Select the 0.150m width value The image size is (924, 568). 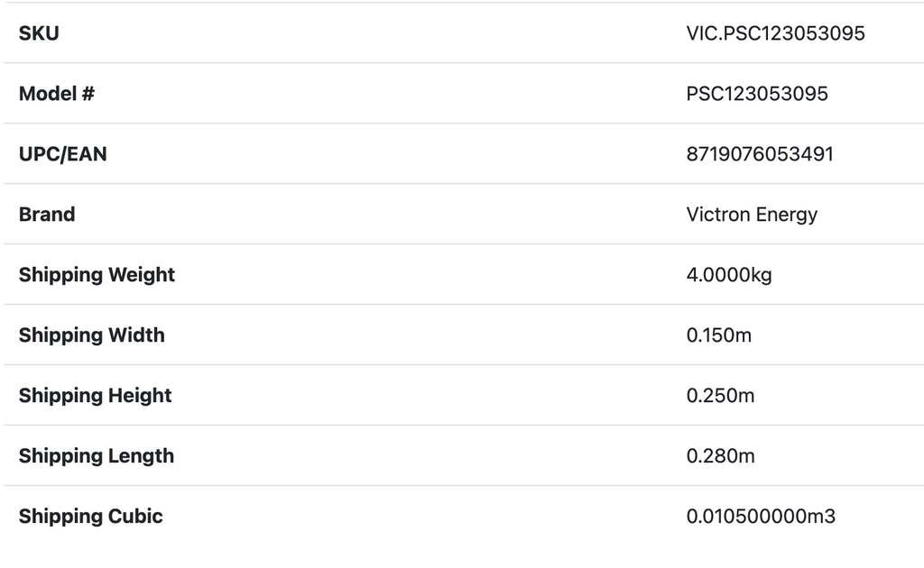719,335
